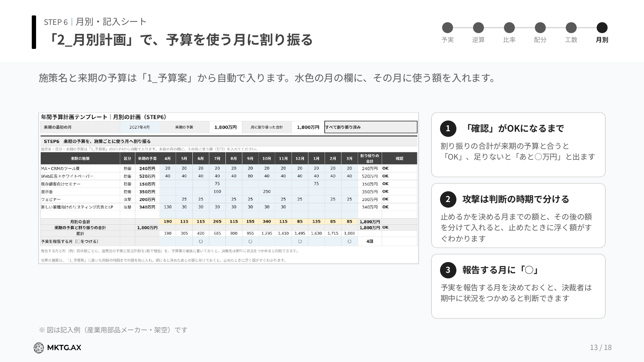Click the MKTG.AX globe logo icon
The height and width of the screenshot is (362, 644).
[x=39, y=348]
